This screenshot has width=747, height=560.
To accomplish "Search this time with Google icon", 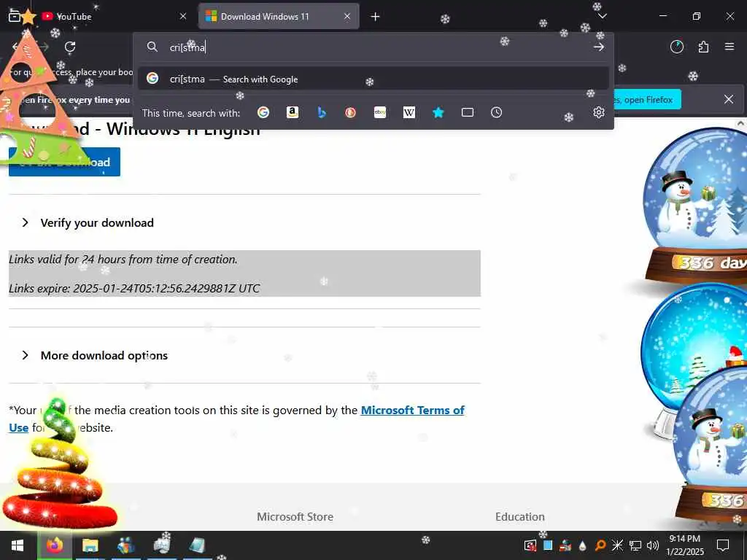I will [263, 112].
